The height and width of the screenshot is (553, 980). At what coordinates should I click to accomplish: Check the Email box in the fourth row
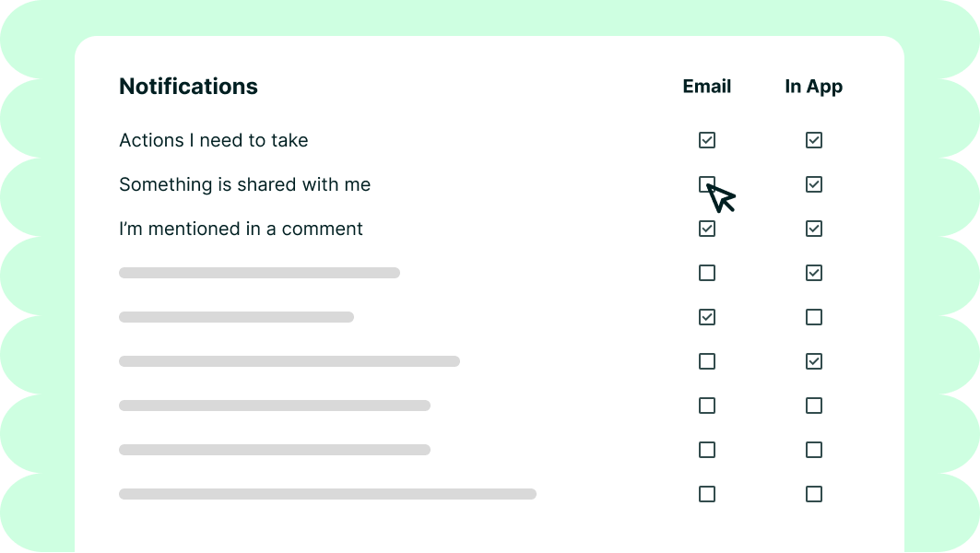pyautogui.click(x=707, y=273)
